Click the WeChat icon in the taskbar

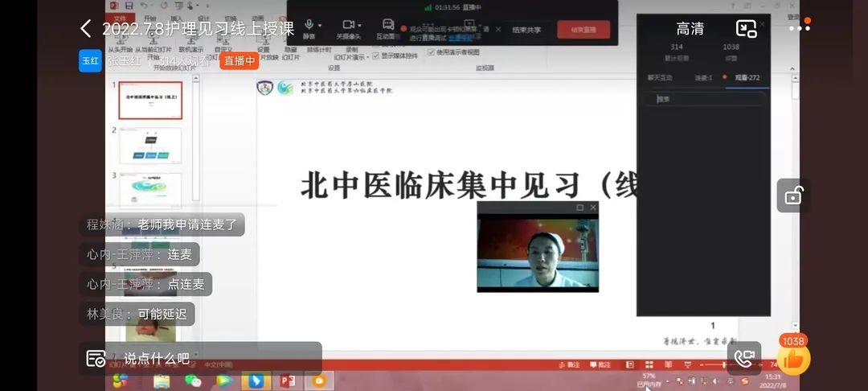[193, 381]
